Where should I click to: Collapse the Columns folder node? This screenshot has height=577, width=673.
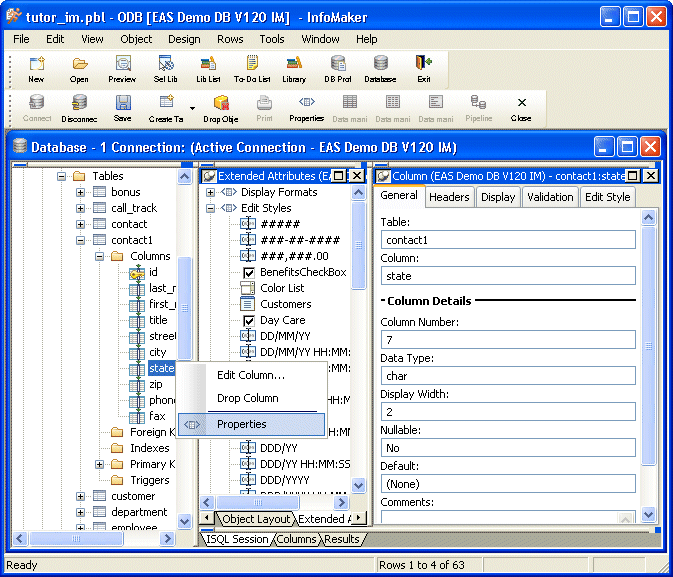pos(99,256)
